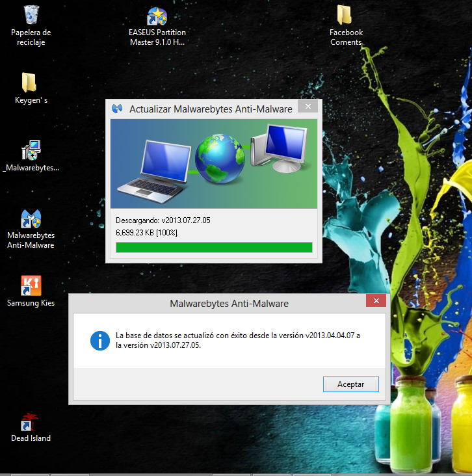Screen dimensions: 472x476
Task: Click the 'Descargando: v2013.07.27.05' text
Action: pos(163,220)
